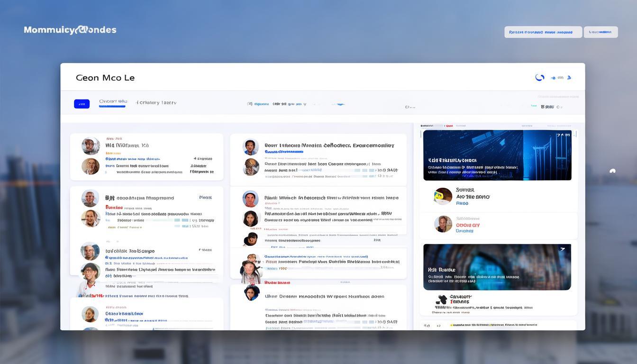Open the avatar at top of first left card
Viewport: 637px width, 364px height.
coord(91,146)
